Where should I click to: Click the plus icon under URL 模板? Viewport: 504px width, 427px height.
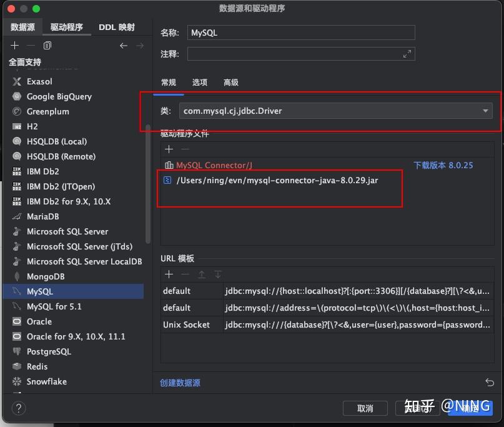click(169, 274)
